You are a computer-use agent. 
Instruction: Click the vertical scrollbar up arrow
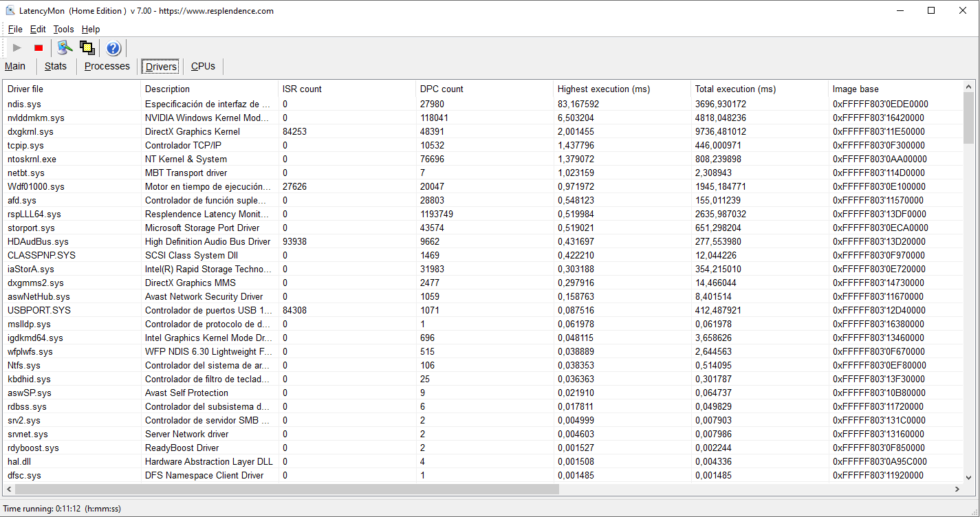[x=969, y=87]
